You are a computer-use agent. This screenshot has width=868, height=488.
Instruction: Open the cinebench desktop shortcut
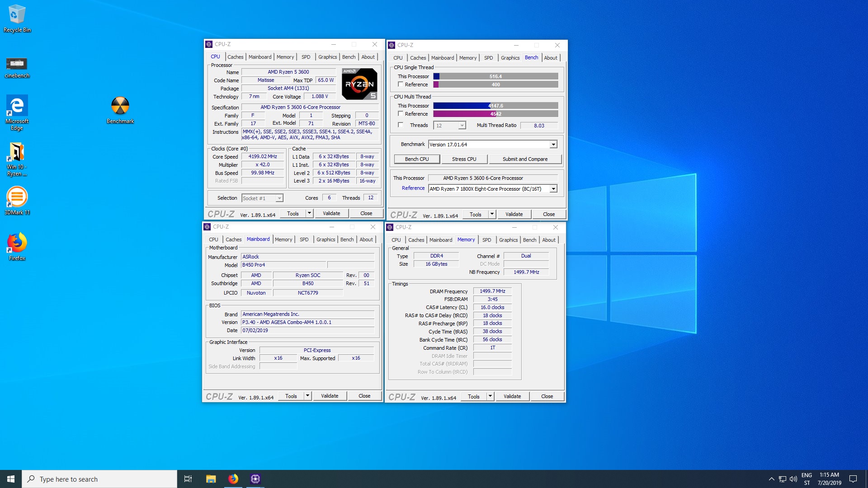17,67
